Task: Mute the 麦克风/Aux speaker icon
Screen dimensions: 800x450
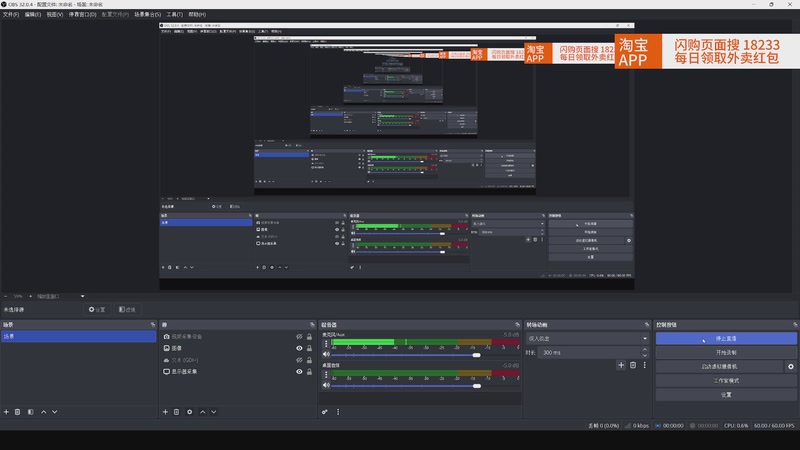Action: [326, 355]
